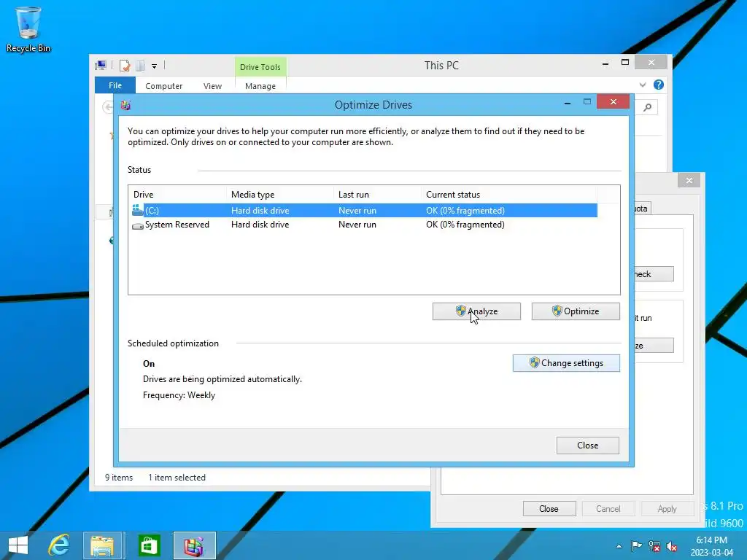Click the Current status column header
The width and height of the screenshot is (747, 560).
tap(508, 194)
